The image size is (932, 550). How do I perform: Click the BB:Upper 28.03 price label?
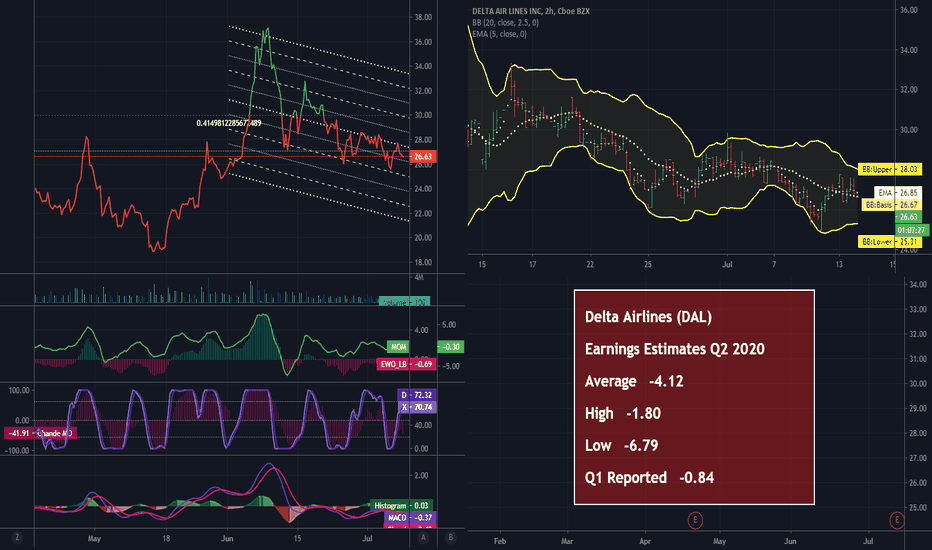click(890, 169)
